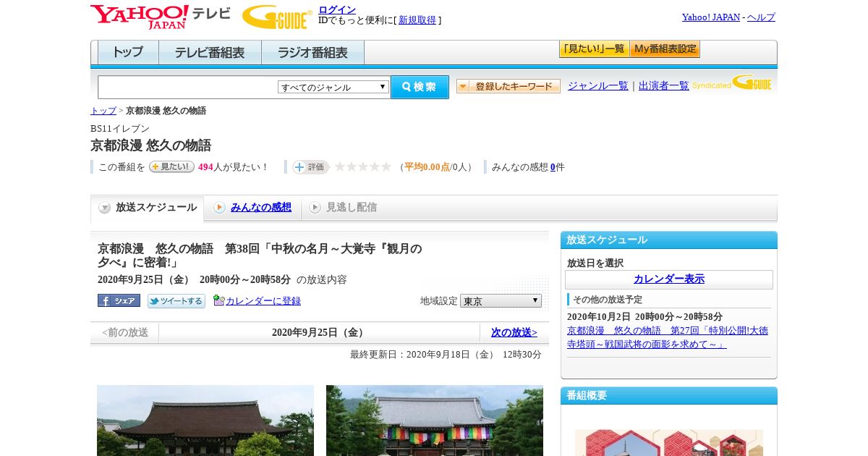
Task: Select the みんなの感想 tab
Action: pyautogui.click(x=252, y=208)
